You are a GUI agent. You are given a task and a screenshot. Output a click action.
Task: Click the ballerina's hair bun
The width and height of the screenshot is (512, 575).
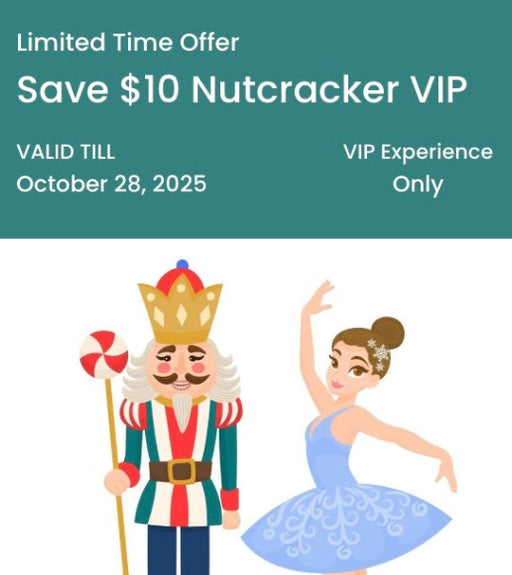tap(388, 333)
